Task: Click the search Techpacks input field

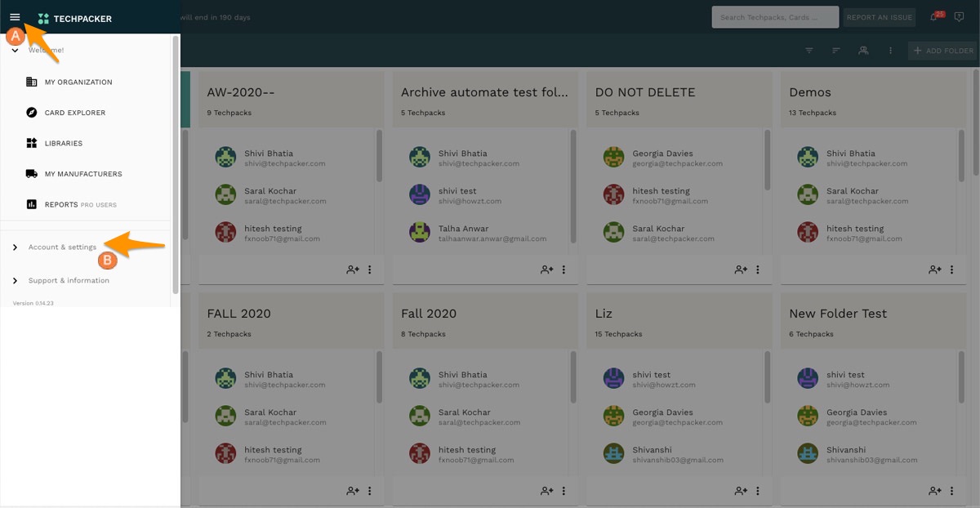Action: [x=774, y=17]
